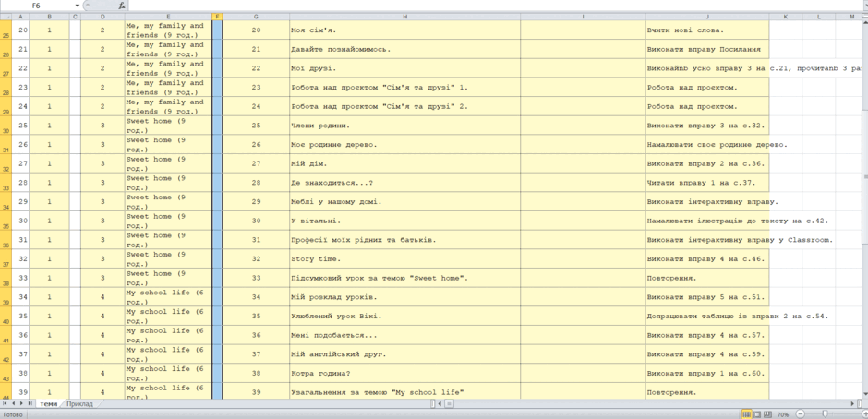Click cell 'Виконати вправу 1 на с.60.'
The image size is (868, 419).
(x=707, y=374)
